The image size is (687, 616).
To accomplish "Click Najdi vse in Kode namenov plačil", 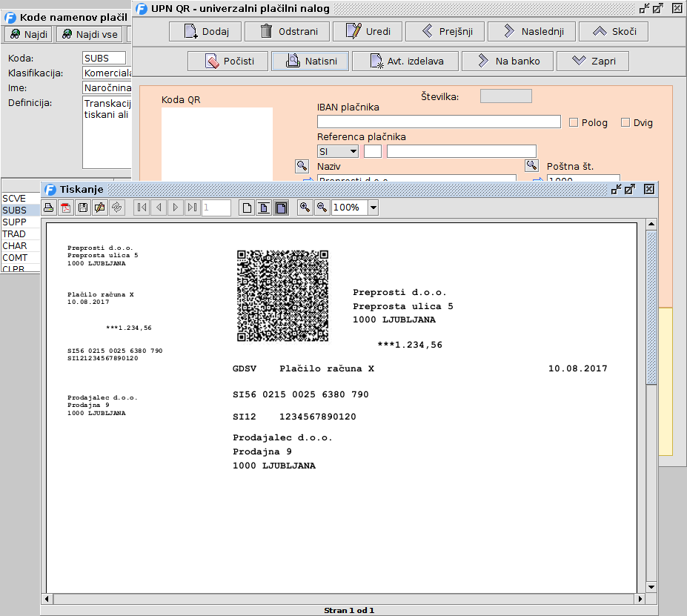I will tap(90, 34).
